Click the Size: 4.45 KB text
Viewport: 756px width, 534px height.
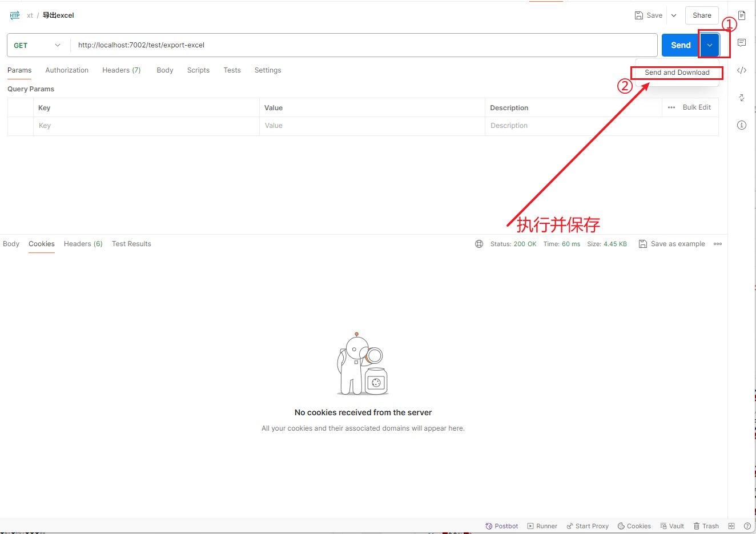[607, 244]
